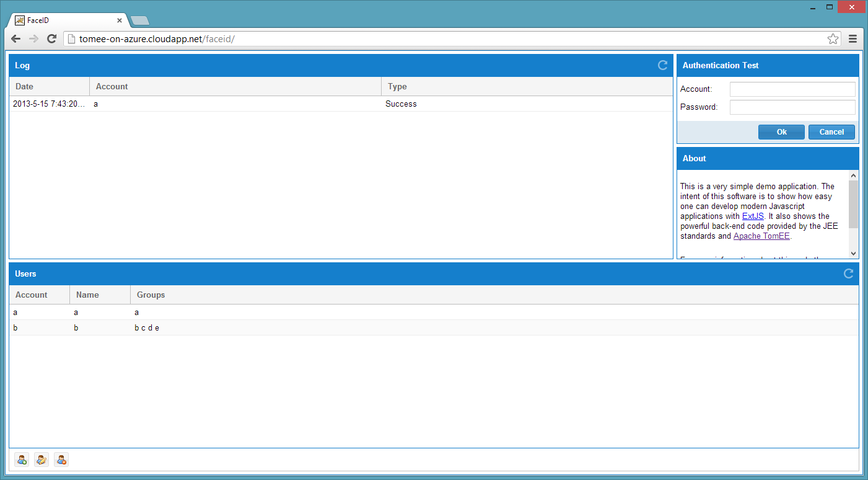Bookmark the page with the star

833,38
